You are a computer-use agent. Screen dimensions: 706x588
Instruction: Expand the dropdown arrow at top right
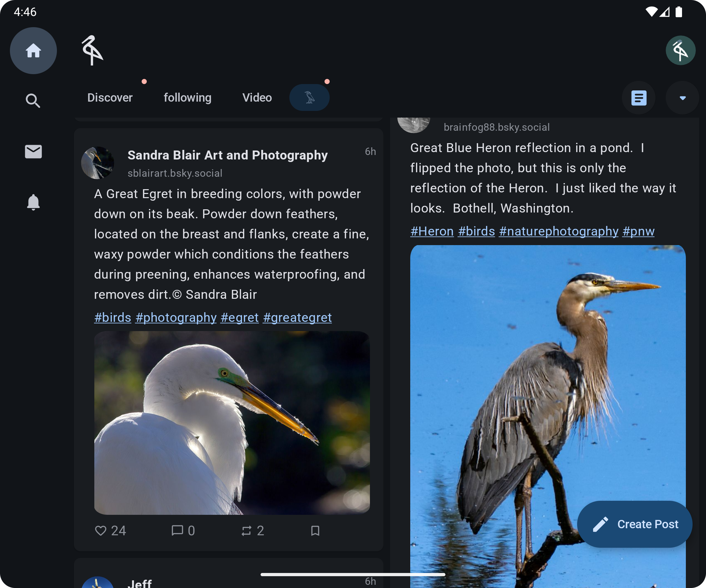click(682, 98)
